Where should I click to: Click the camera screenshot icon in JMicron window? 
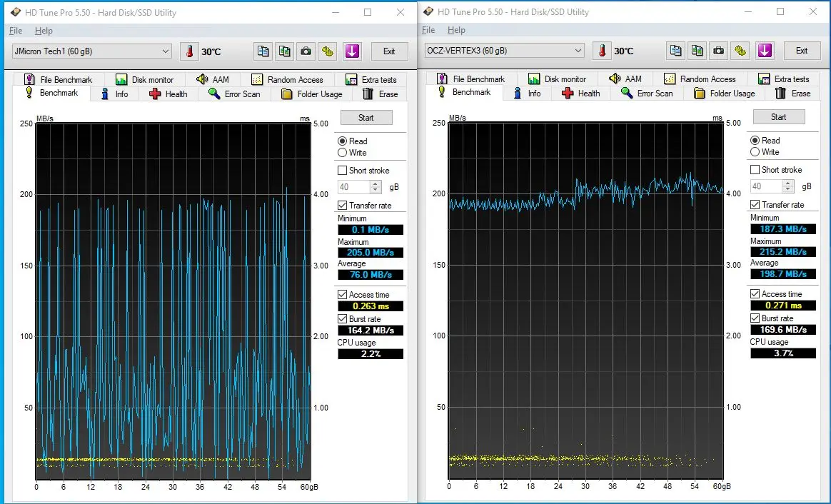[x=306, y=51]
